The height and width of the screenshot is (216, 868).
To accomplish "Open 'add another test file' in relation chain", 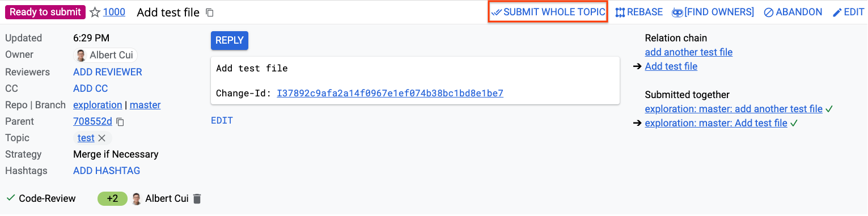I will point(689,52).
